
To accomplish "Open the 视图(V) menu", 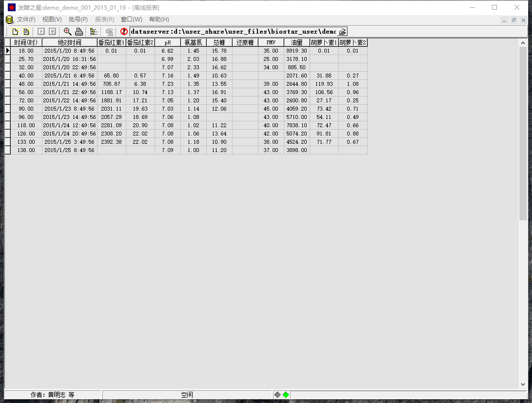I will pyautogui.click(x=52, y=19).
